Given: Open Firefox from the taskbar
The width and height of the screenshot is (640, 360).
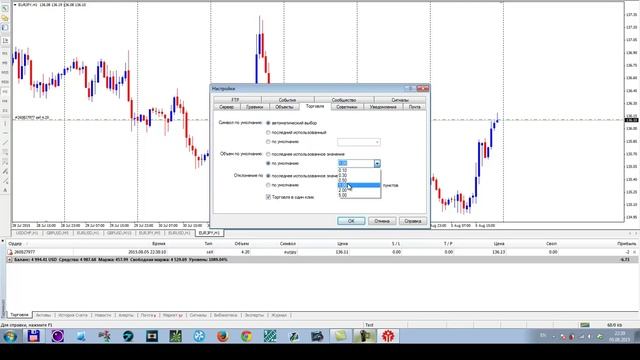Looking at the screenshot, I should (x=222, y=336).
